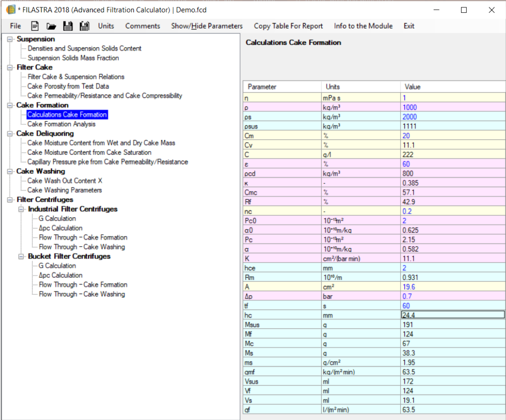Click the Rm value 0.931
This screenshot has width=506, height=420.
(453, 277)
